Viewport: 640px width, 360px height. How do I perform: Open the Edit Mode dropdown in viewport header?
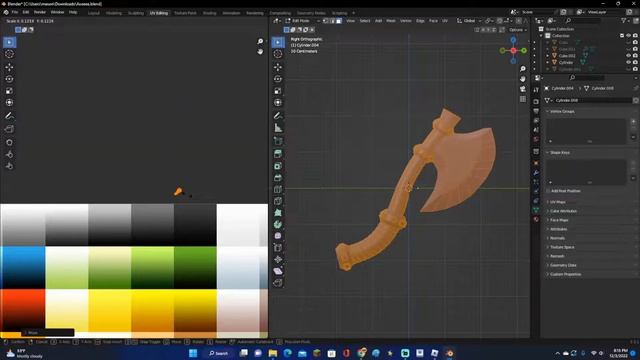click(302, 21)
